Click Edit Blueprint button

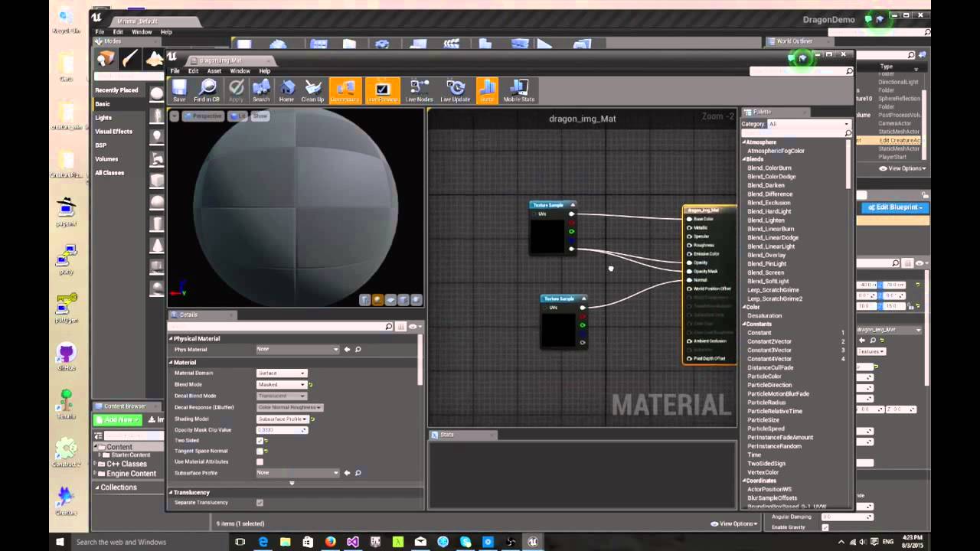(x=895, y=207)
